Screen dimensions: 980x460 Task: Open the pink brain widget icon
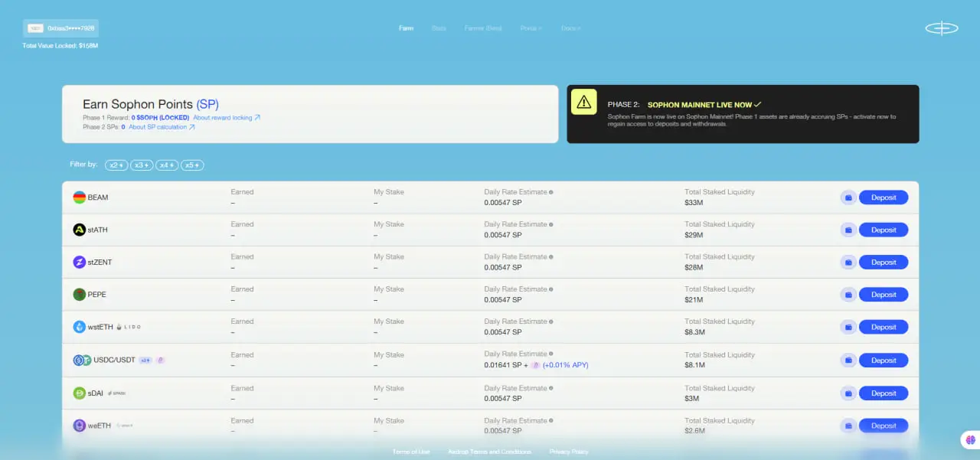tap(969, 440)
